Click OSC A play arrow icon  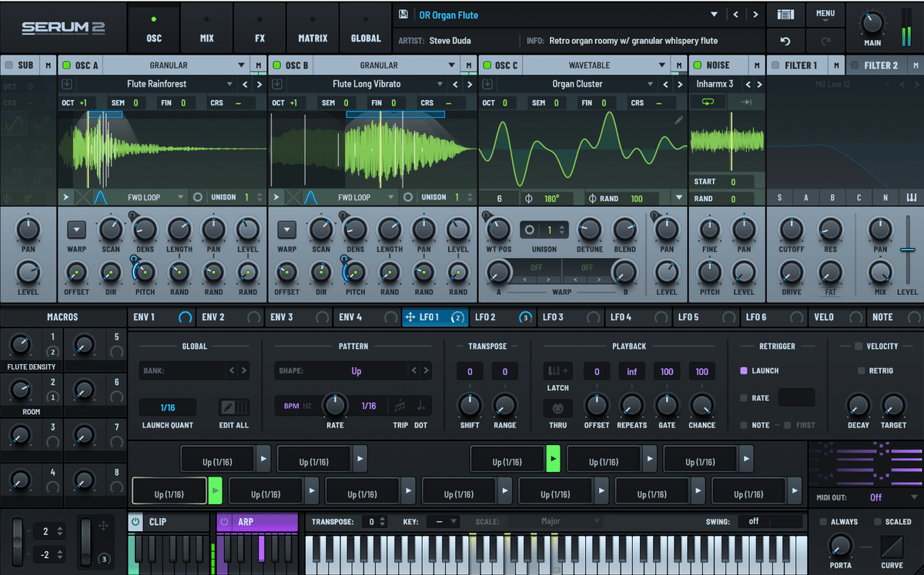65,198
